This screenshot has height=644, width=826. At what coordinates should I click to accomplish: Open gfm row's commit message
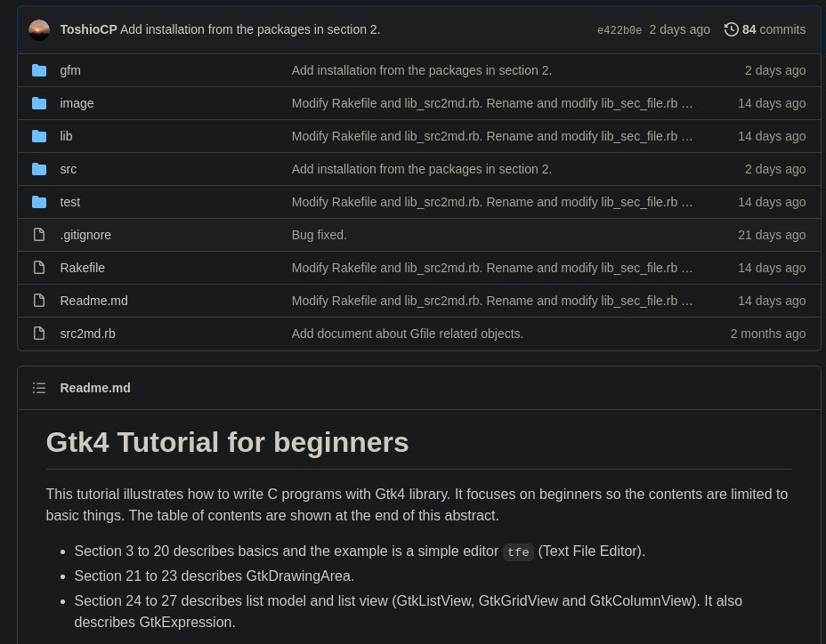click(x=421, y=70)
